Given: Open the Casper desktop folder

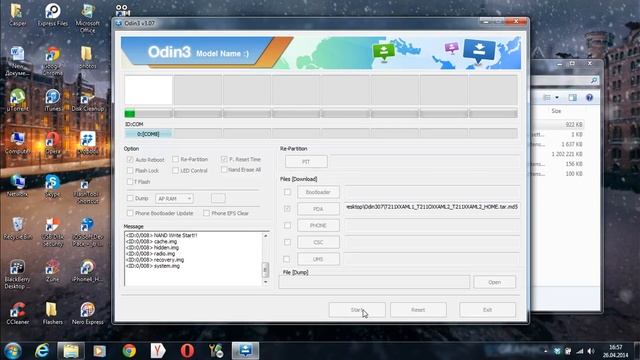Looking at the screenshot, I should [x=17, y=15].
